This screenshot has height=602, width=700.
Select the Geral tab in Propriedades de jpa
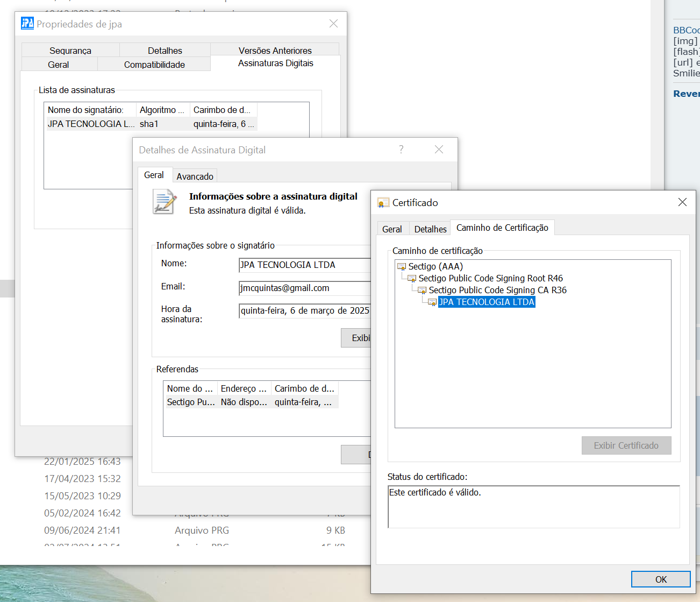[59, 65]
